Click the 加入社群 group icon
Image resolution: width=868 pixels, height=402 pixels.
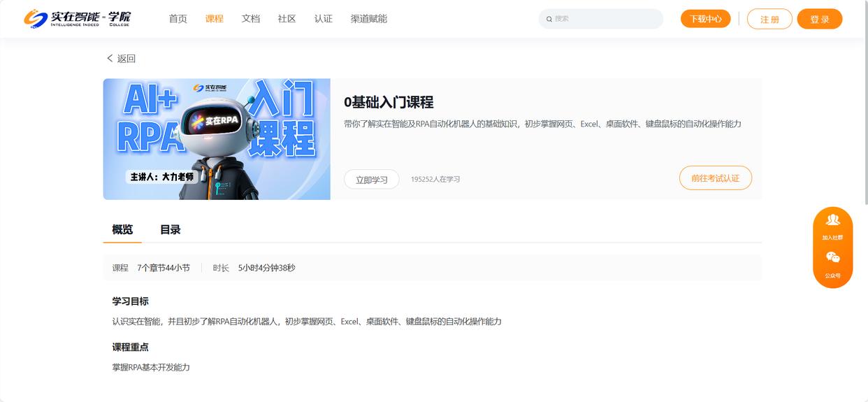[832, 220]
